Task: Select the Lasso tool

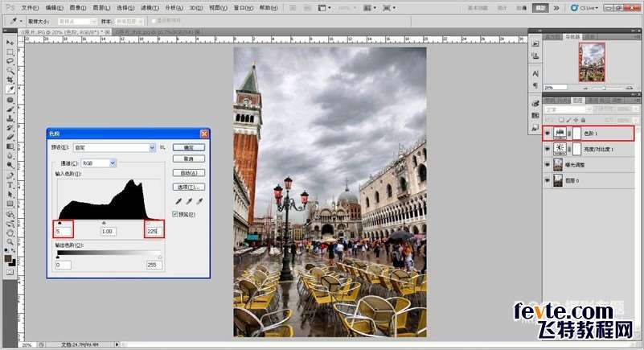Action: point(10,61)
